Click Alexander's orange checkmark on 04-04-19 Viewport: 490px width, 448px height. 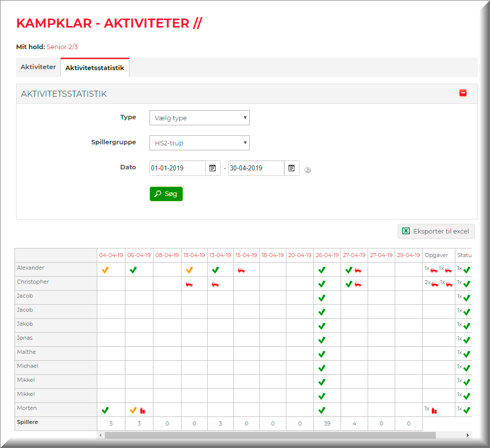coord(105,270)
